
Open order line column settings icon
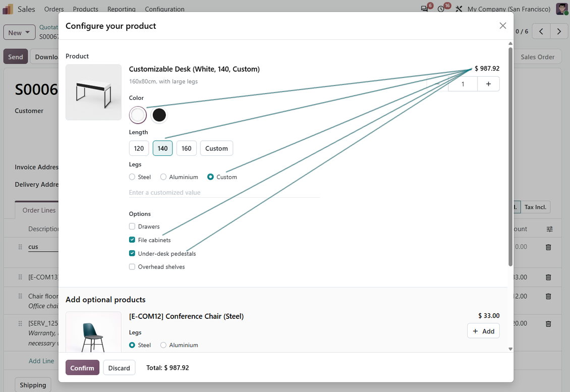[550, 229]
